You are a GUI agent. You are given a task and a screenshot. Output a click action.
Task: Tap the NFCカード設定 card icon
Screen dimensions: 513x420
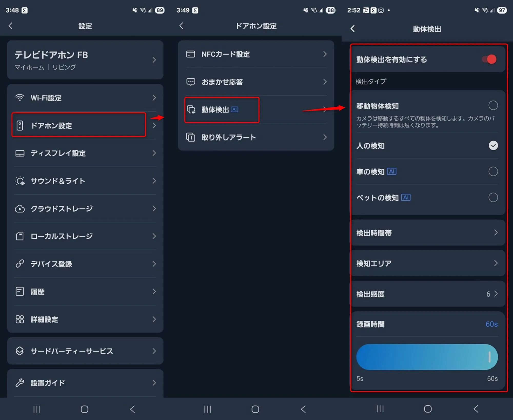pos(191,54)
